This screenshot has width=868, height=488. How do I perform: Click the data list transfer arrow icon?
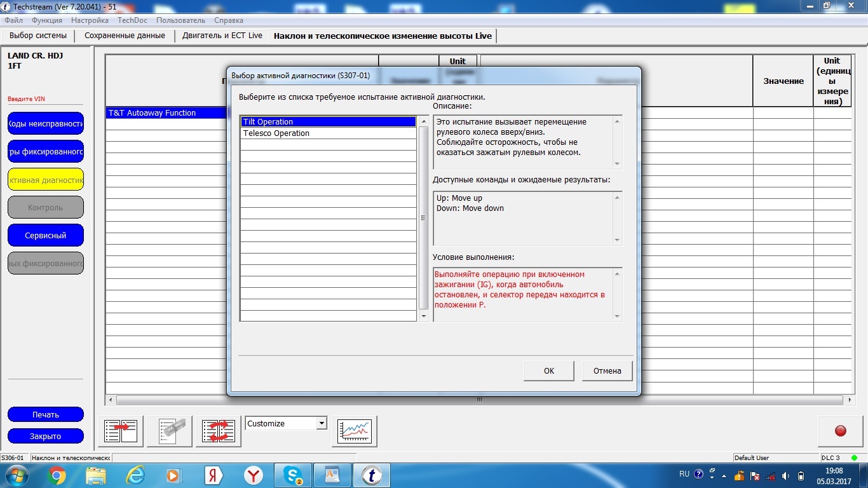tap(121, 431)
